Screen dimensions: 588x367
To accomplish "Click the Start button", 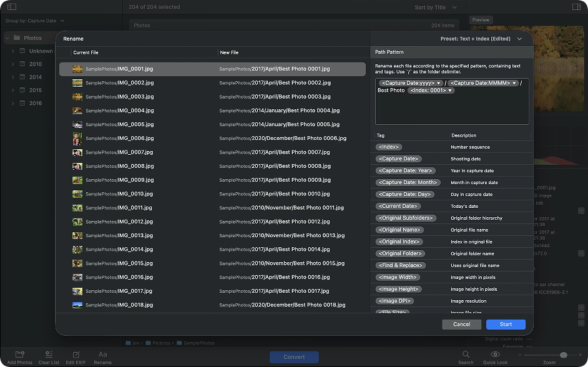I will tap(506, 325).
